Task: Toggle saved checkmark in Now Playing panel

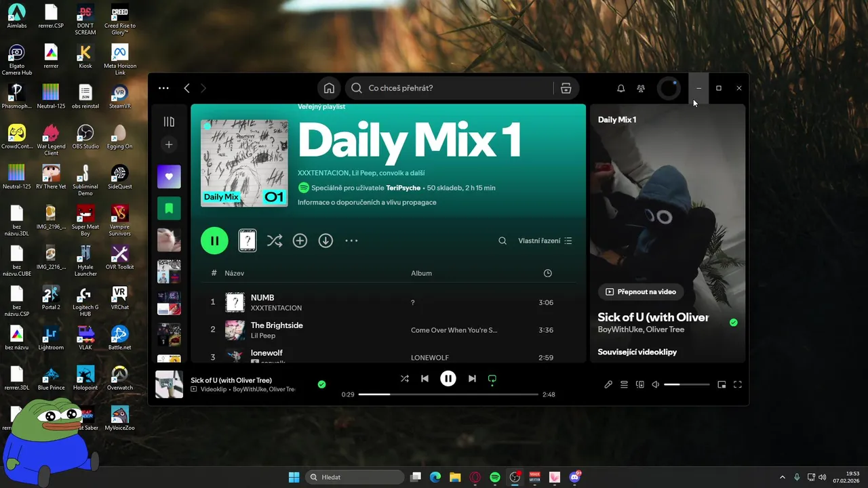Action: tap(733, 323)
